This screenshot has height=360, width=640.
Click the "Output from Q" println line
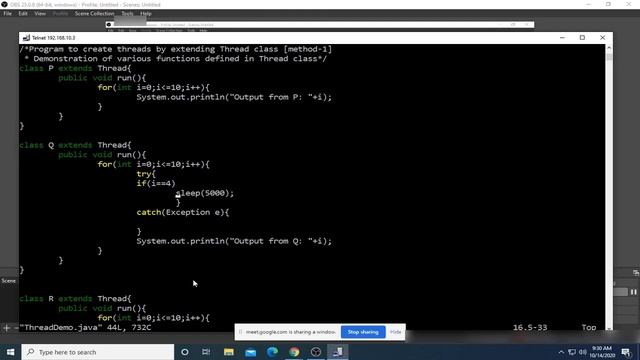pyautogui.click(x=234, y=241)
